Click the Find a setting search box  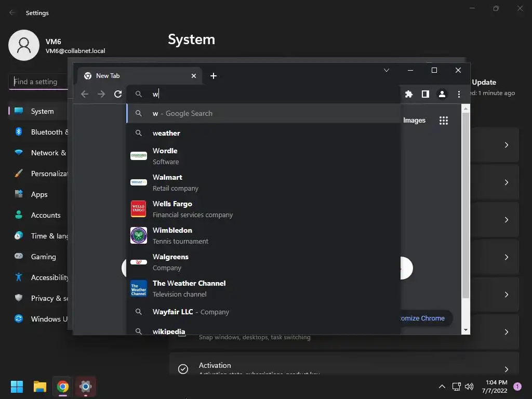pyautogui.click(x=38, y=82)
